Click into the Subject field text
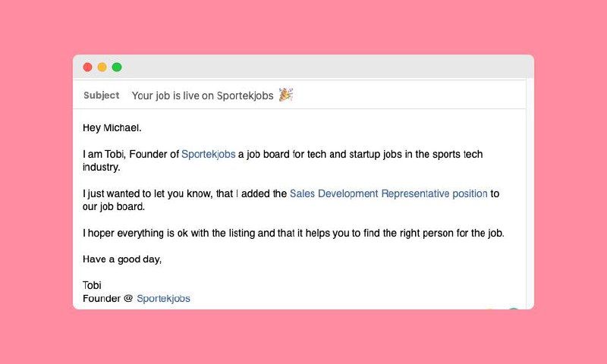This screenshot has height=364, width=607. [203, 96]
